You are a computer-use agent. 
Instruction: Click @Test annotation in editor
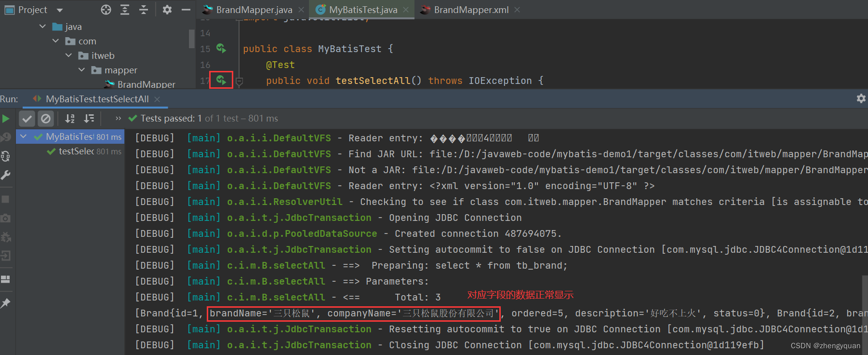click(280, 65)
